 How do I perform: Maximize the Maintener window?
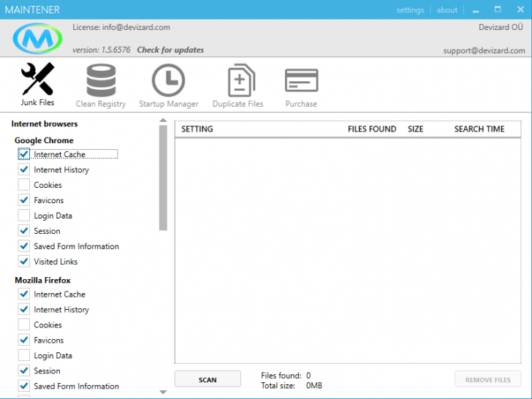click(x=498, y=9)
